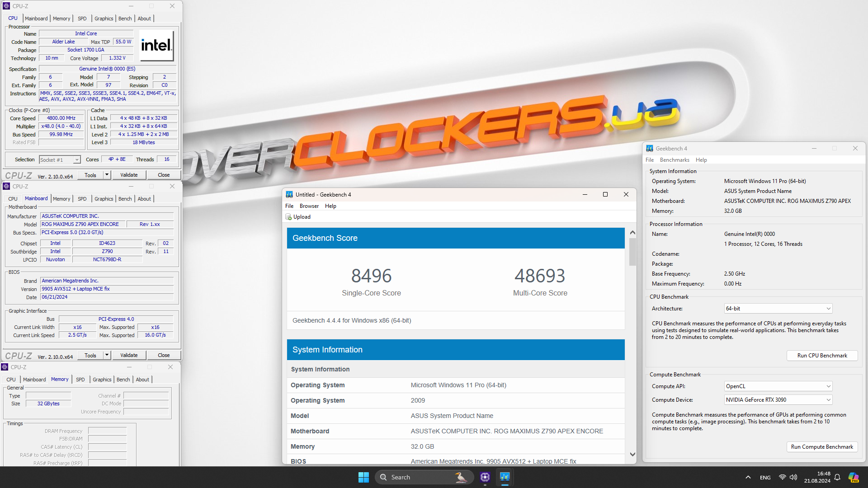This screenshot has height=488, width=868.
Task: Click CPU-Z title bar icon of top window
Action: (x=6, y=6)
